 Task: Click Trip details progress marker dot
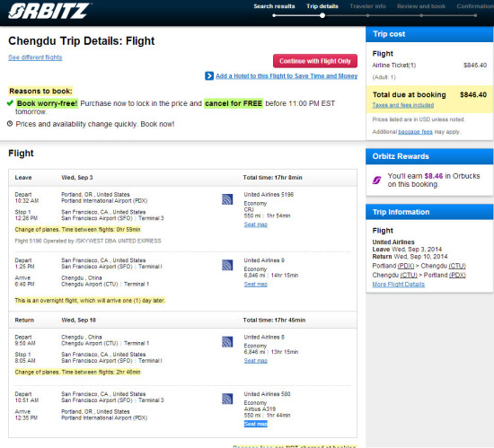pos(322,15)
